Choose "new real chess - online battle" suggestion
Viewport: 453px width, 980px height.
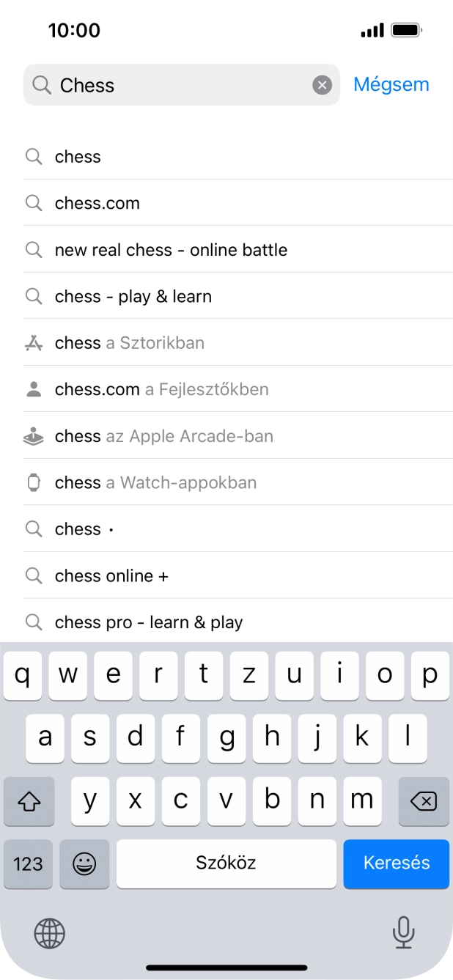pos(171,250)
